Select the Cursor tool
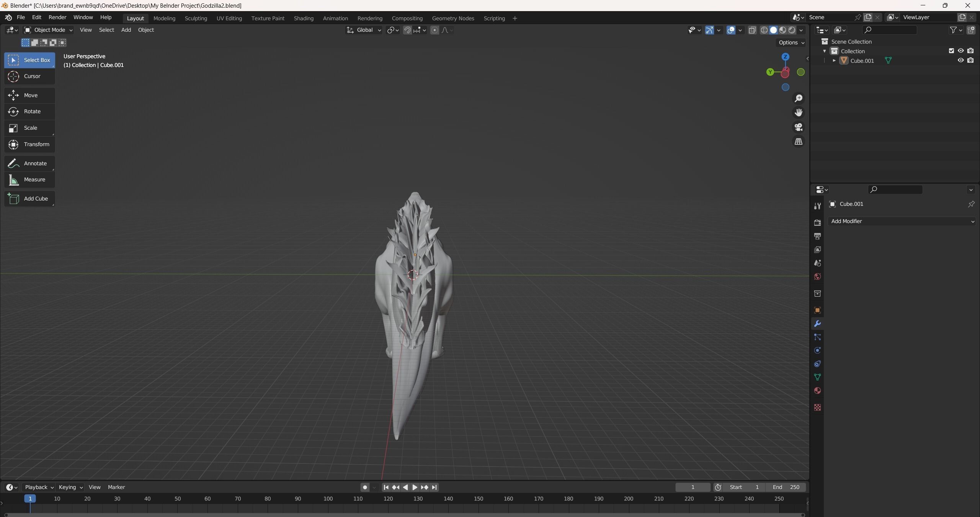Viewport: 980px width, 517px height. tap(29, 76)
